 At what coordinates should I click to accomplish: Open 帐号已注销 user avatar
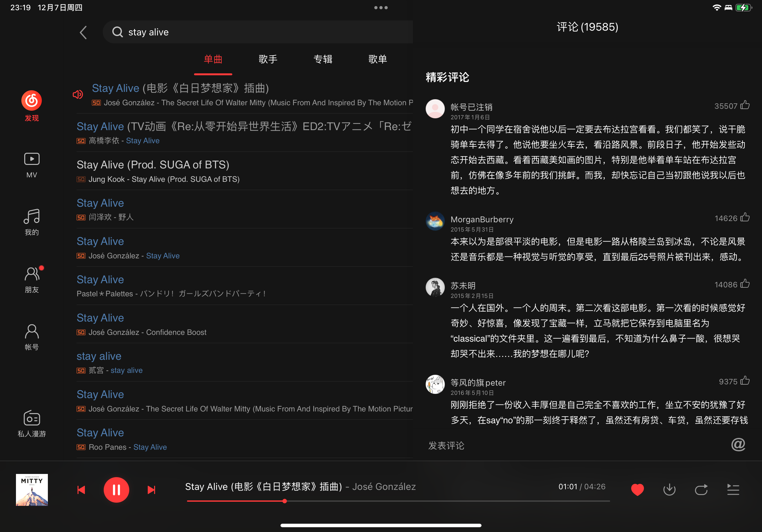(x=435, y=109)
